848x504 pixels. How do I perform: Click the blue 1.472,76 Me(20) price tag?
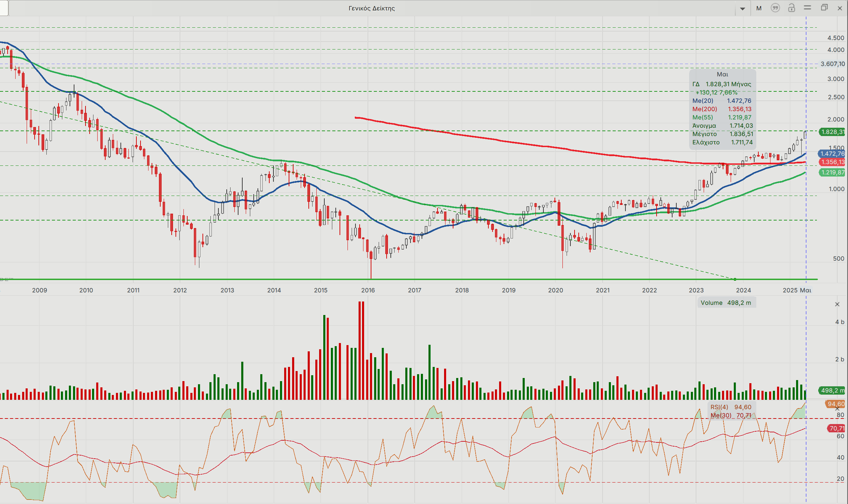click(x=832, y=154)
